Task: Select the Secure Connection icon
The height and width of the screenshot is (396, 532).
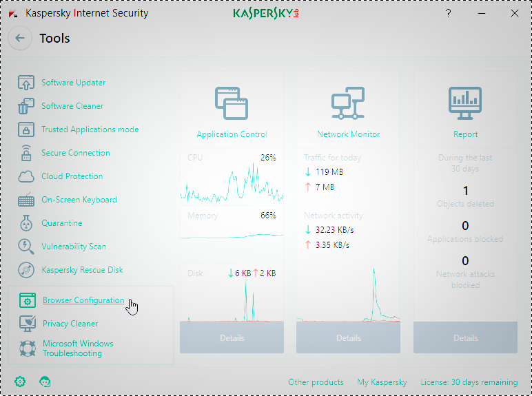Action: (x=26, y=153)
